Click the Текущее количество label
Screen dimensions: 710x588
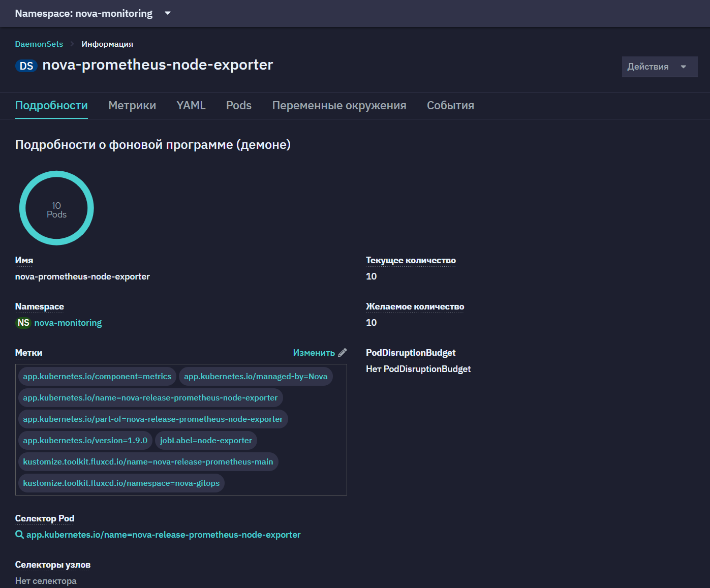point(411,260)
